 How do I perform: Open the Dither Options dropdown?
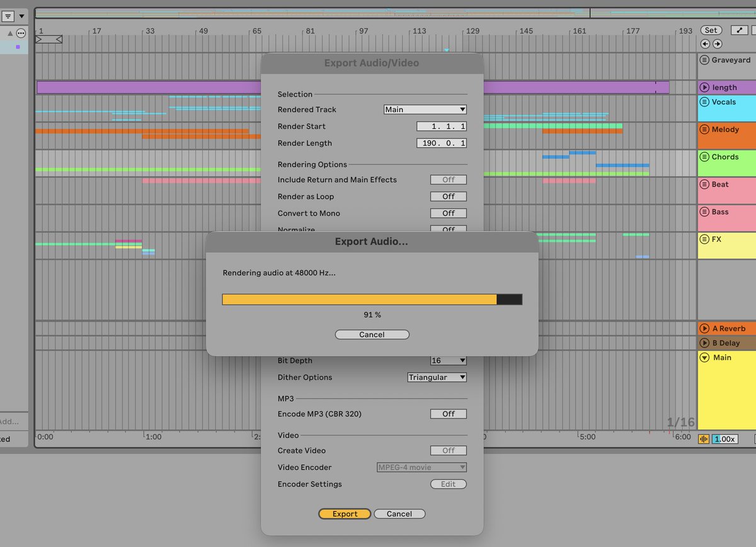[x=437, y=377]
